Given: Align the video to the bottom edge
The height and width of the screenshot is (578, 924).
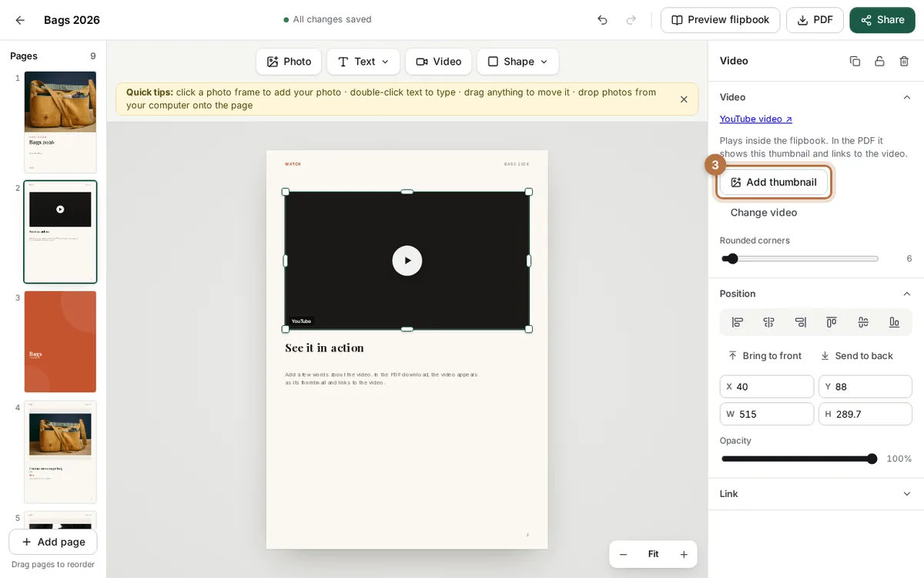Looking at the screenshot, I should pyautogui.click(x=894, y=322).
